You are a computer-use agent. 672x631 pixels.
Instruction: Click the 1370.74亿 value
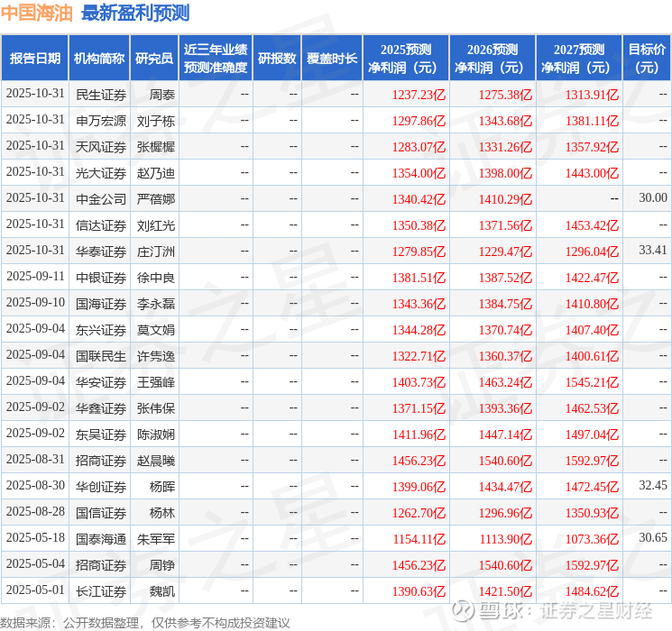pyautogui.click(x=505, y=330)
